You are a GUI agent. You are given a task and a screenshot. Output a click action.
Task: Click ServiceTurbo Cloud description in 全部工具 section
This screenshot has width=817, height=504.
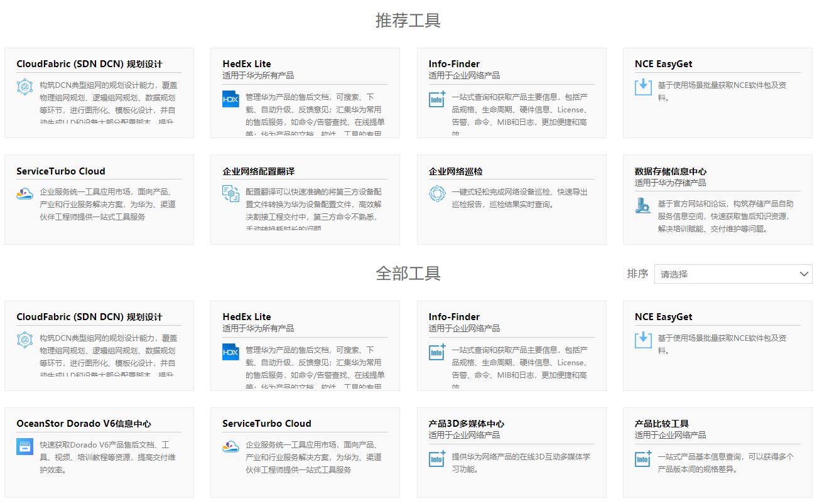314,457
